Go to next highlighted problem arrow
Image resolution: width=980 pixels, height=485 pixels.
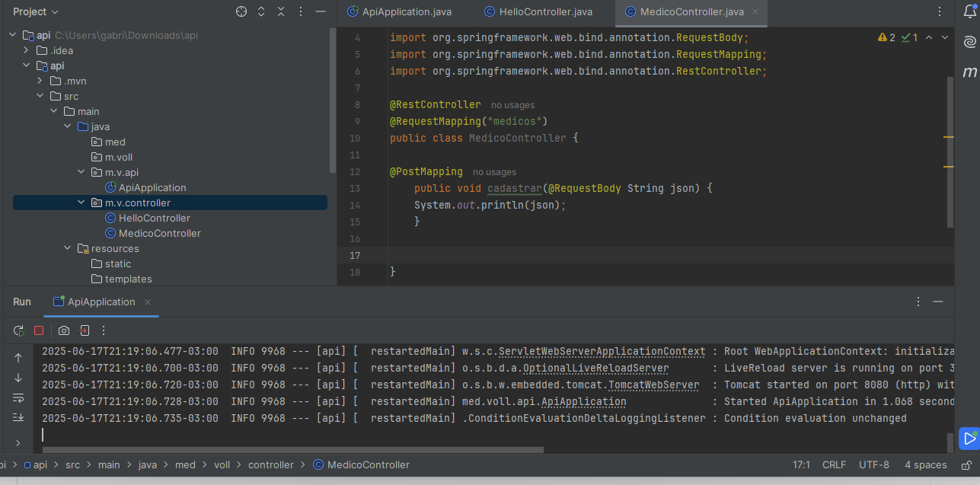click(945, 37)
